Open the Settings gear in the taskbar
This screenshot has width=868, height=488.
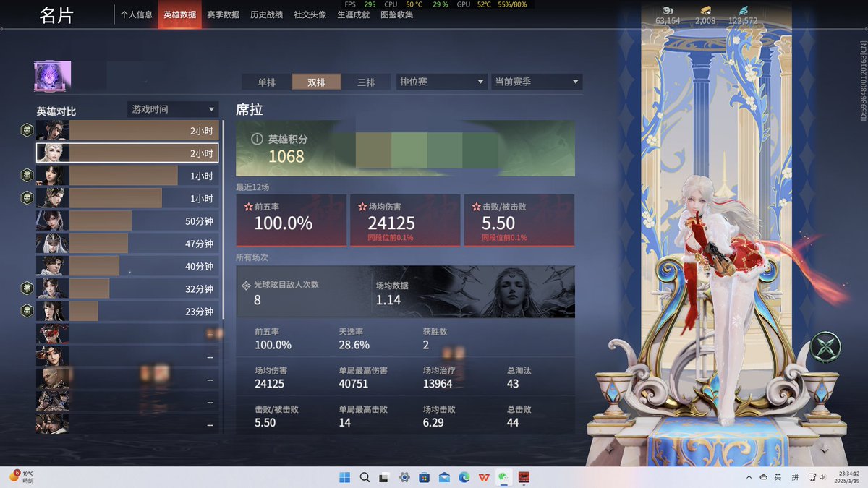pos(404,477)
